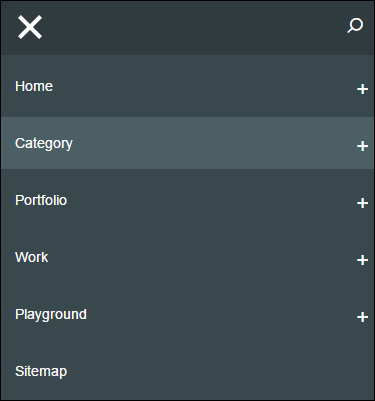Open the Sitemap link
This screenshot has height=401, width=375.
(x=41, y=372)
